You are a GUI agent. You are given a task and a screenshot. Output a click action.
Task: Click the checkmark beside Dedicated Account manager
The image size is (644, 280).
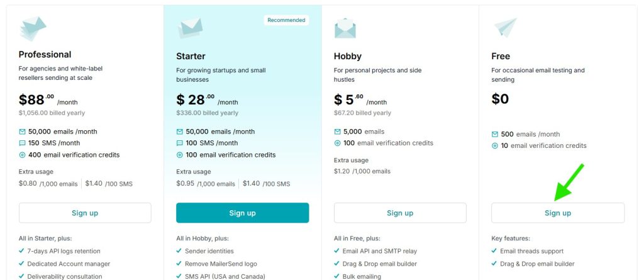(22, 264)
